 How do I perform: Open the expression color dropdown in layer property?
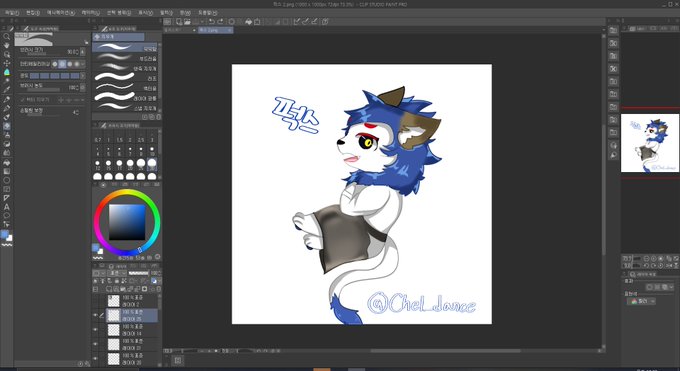[x=641, y=301]
